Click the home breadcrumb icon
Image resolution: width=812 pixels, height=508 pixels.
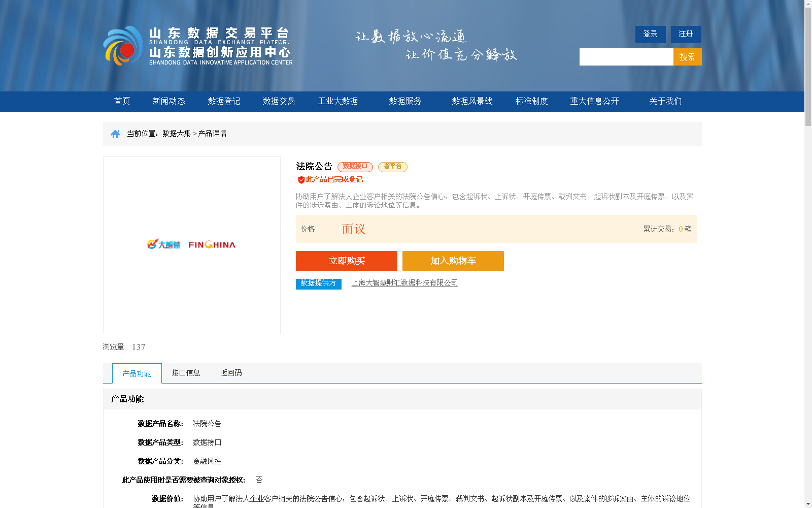[115, 134]
